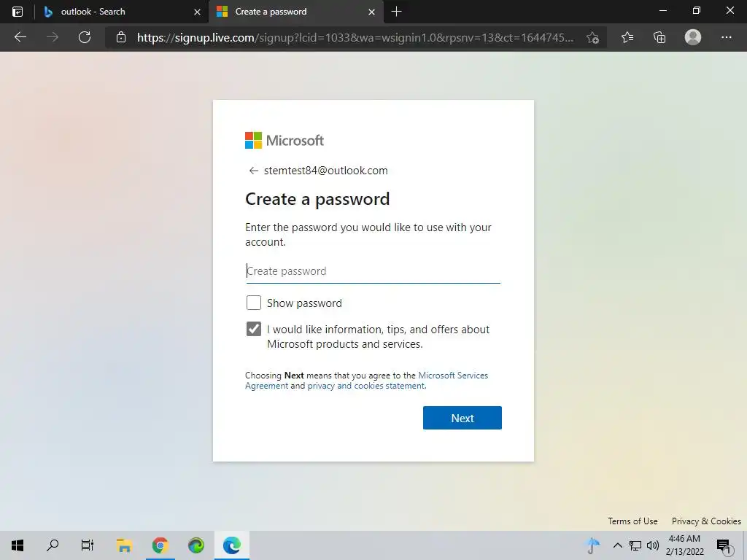747x560 pixels.
Task: Close the outlook - Search tab
Action: click(197, 12)
